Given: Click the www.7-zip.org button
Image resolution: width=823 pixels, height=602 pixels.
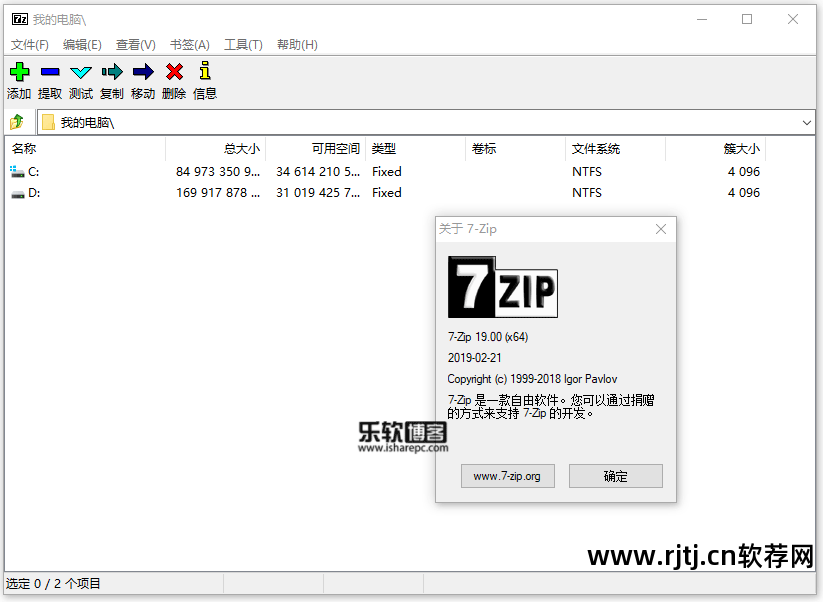Looking at the screenshot, I should coord(508,476).
